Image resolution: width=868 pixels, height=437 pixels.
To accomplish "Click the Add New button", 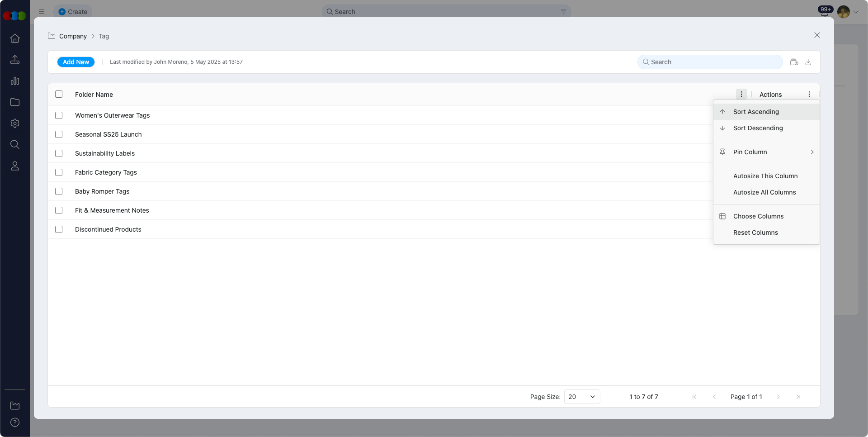I will 76,62.
